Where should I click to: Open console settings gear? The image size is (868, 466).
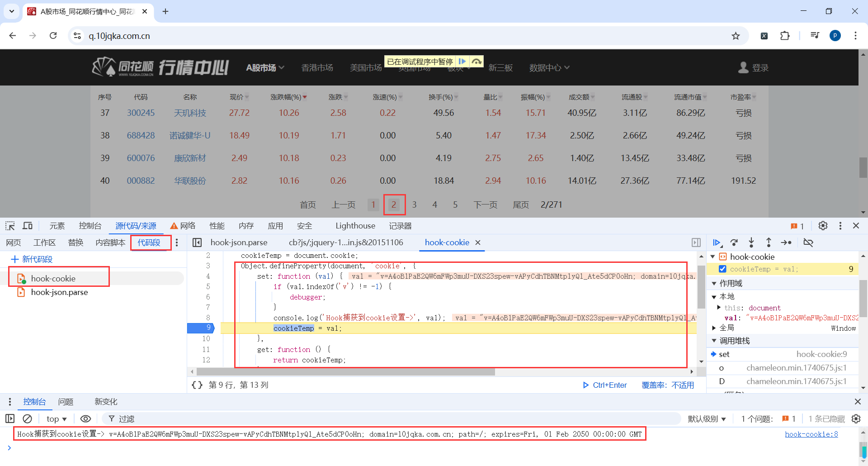coord(856,419)
